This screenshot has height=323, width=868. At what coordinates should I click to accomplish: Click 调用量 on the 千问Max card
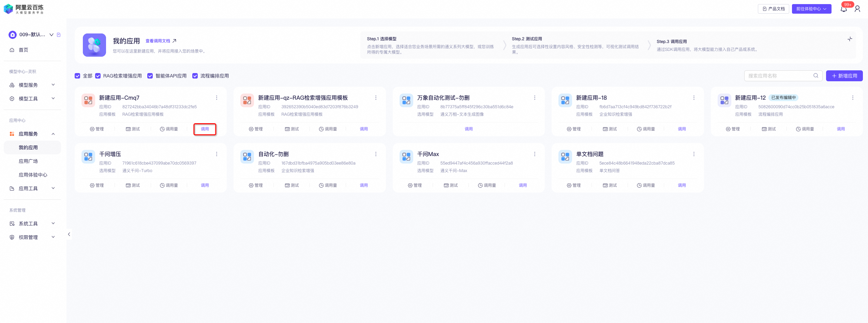(x=487, y=185)
